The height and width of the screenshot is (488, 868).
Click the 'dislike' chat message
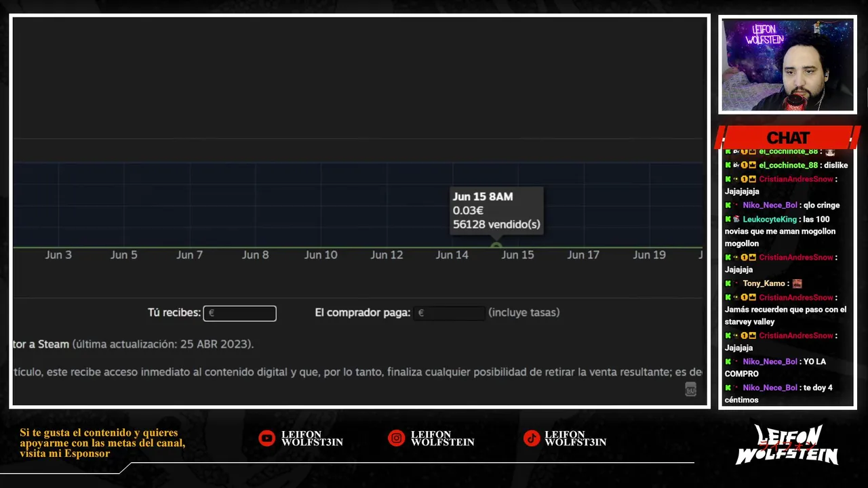click(836, 165)
